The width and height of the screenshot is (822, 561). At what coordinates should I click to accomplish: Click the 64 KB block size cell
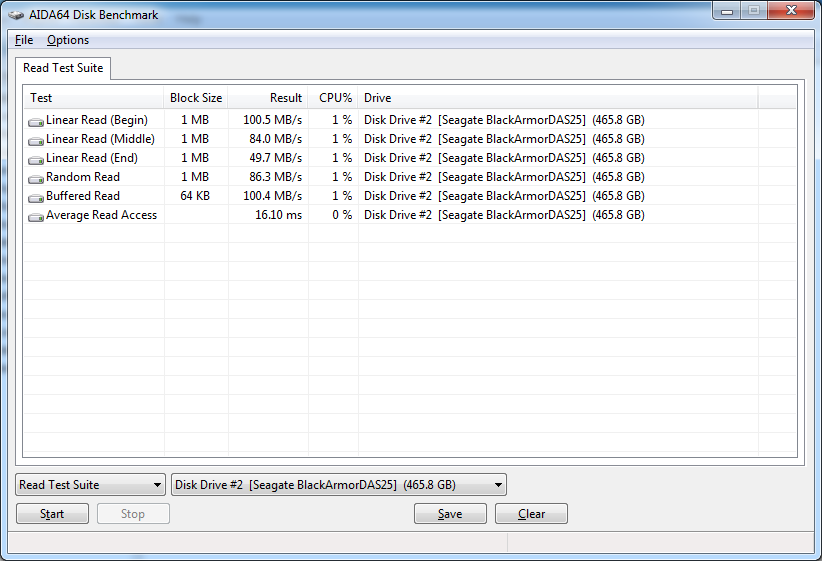coord(195,196)
